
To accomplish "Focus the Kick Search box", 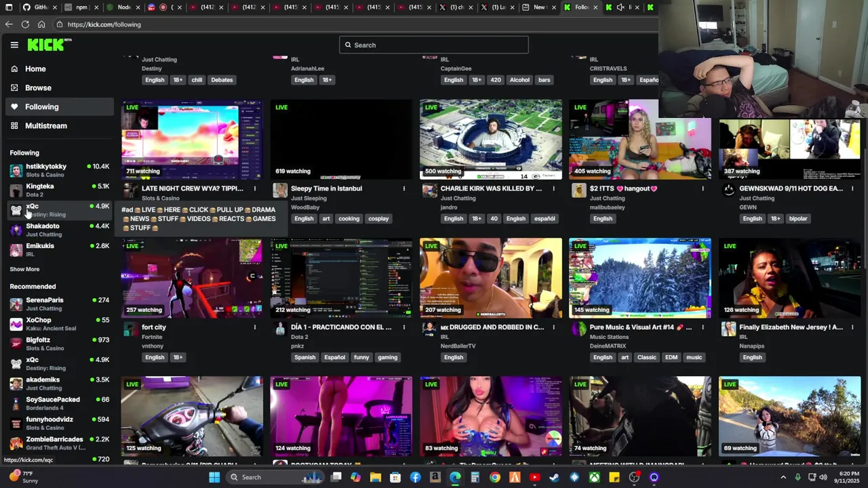I will [x=434, y=45].
